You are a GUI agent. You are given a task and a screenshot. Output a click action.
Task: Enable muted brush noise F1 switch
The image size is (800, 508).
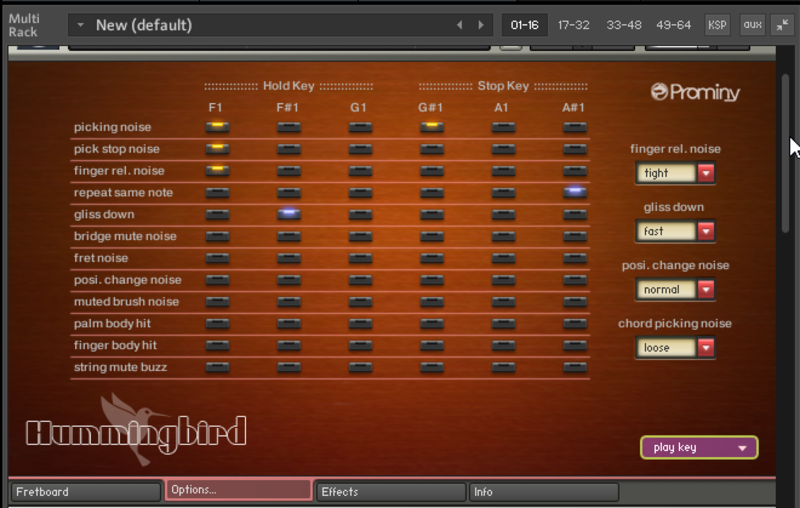(217, 301)
